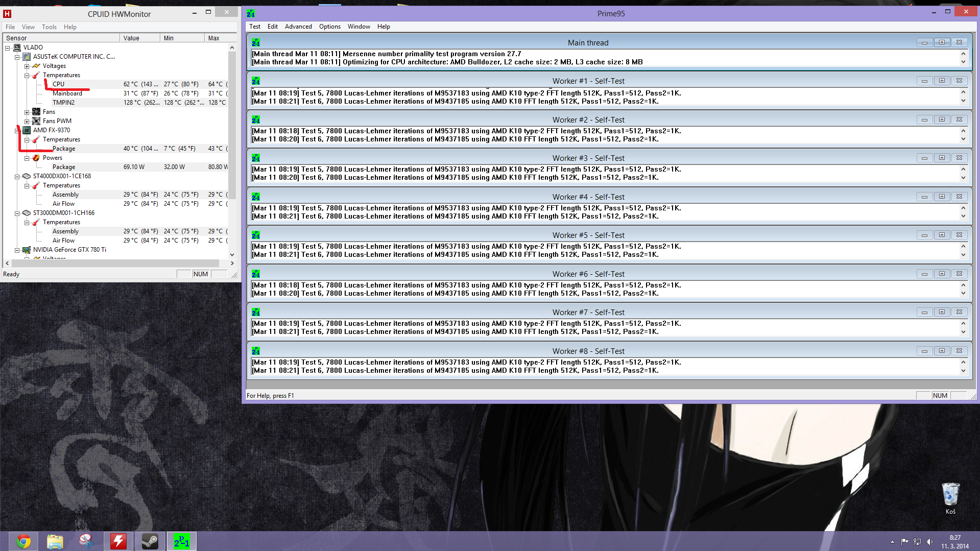
Task: Open Google Chrome from the taskbar
Action: (x=23, y=541)
